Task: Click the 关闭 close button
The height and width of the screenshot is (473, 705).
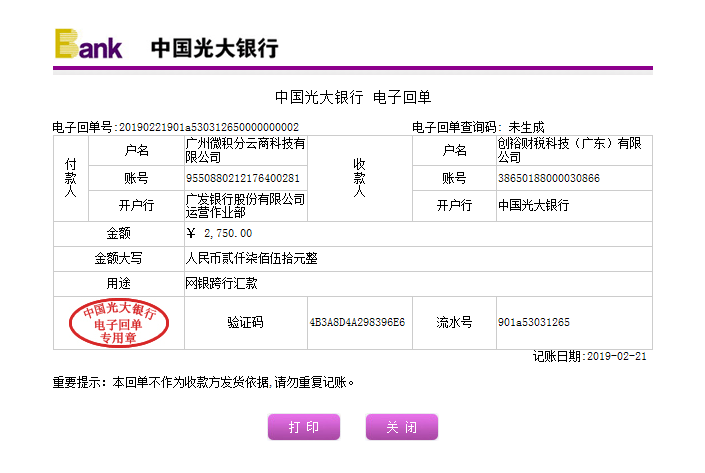Action: 402,427
